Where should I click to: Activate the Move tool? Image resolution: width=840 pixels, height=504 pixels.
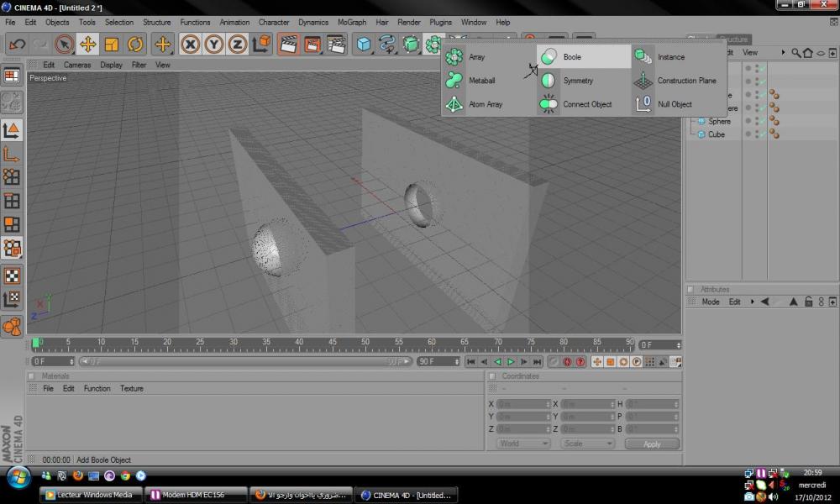(88, 44)
